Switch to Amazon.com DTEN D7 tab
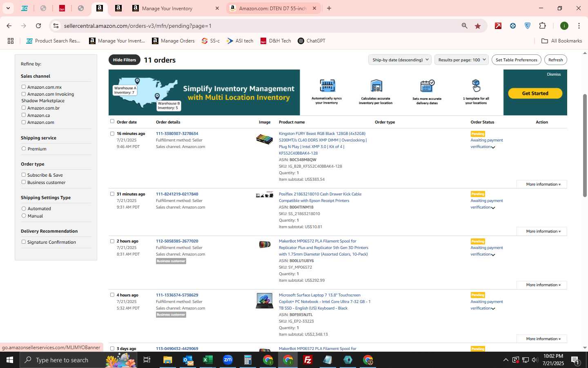Screen dimensions: 588x368 tap(272, 8)
